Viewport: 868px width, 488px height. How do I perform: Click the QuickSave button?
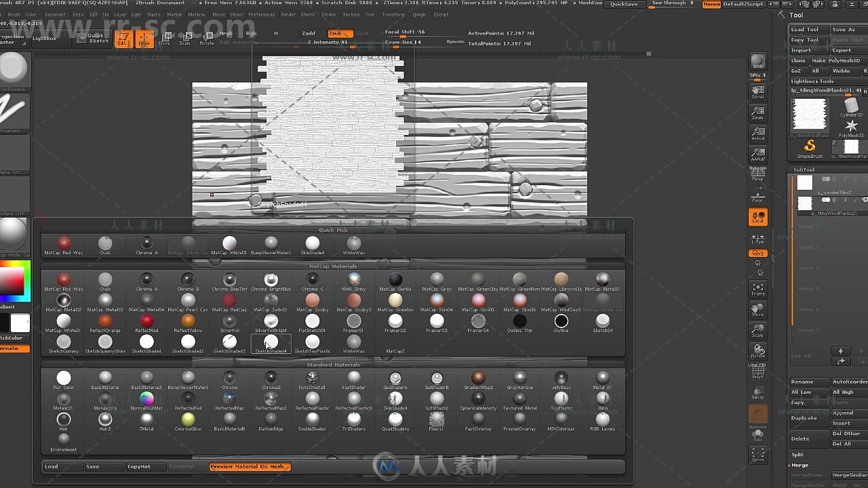tap(623, 4)
